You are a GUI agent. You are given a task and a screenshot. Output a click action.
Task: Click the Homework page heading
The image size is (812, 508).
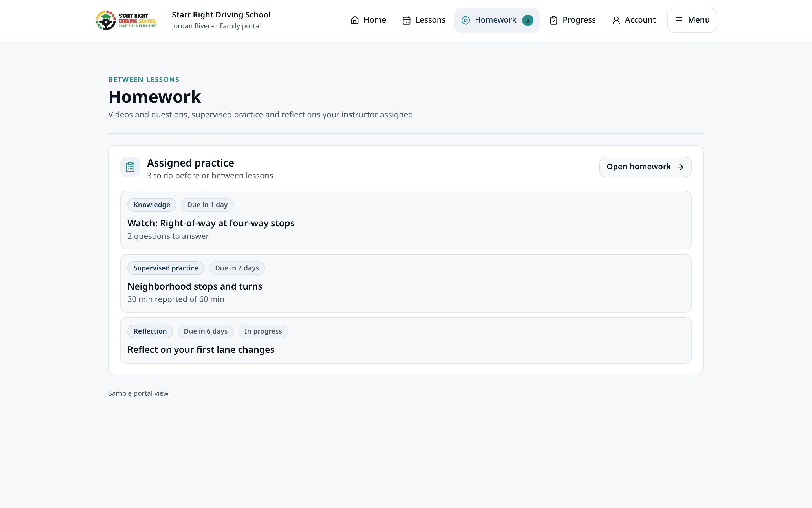[x=155, y=97]
